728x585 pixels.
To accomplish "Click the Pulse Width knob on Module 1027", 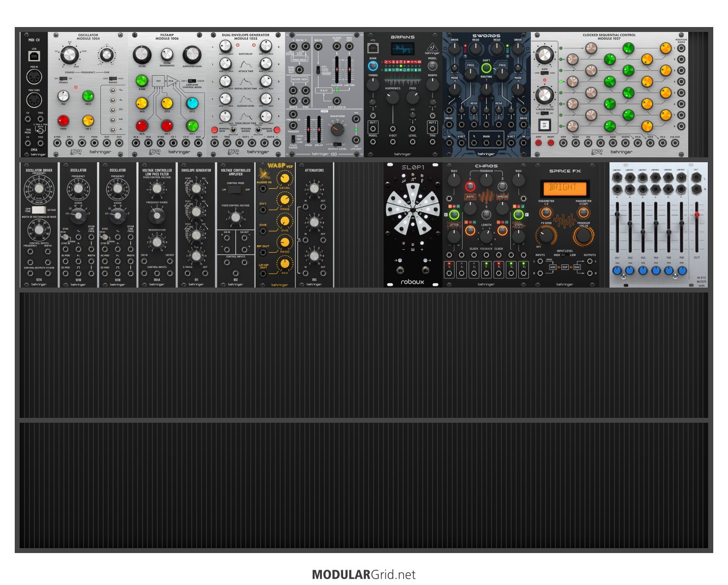I will (x=544, y=95).
